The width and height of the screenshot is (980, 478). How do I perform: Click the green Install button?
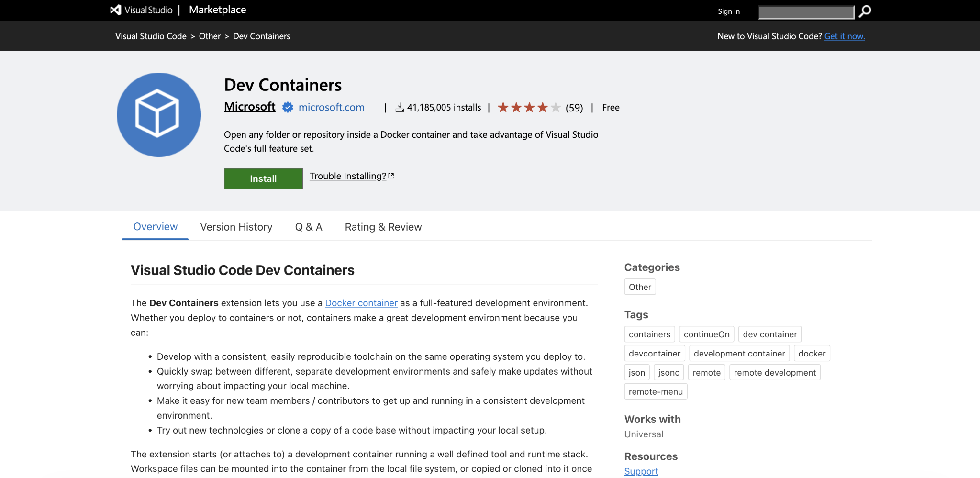(263, 178)
